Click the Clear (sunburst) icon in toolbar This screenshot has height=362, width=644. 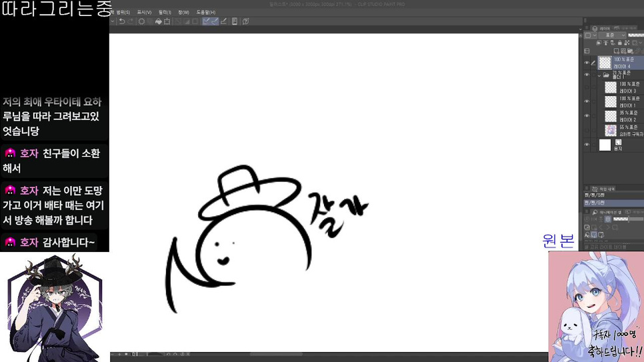142,21
